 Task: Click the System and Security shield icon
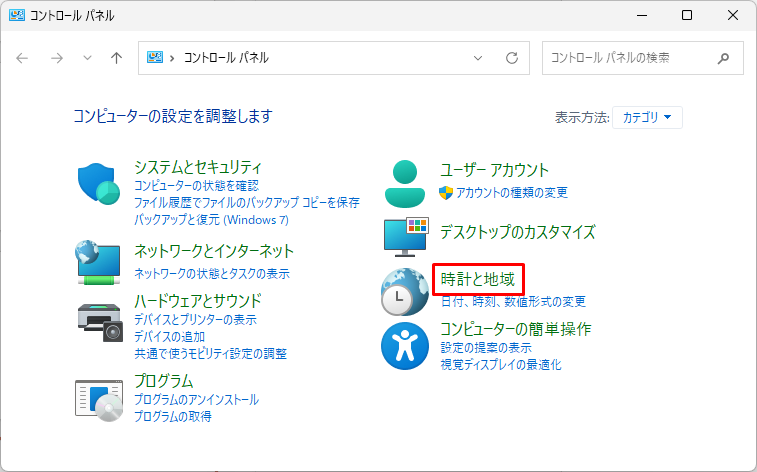tap(98, 184)
